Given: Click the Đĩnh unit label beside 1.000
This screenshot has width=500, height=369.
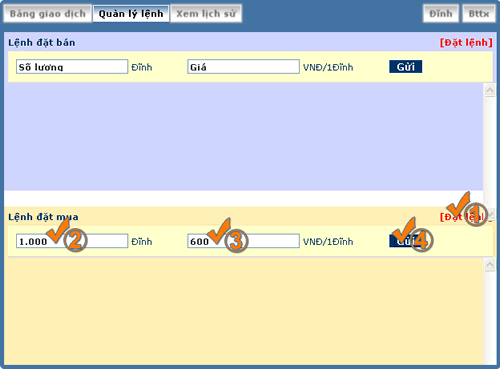Looking at the screenshot, I should (x=142, y=242).
